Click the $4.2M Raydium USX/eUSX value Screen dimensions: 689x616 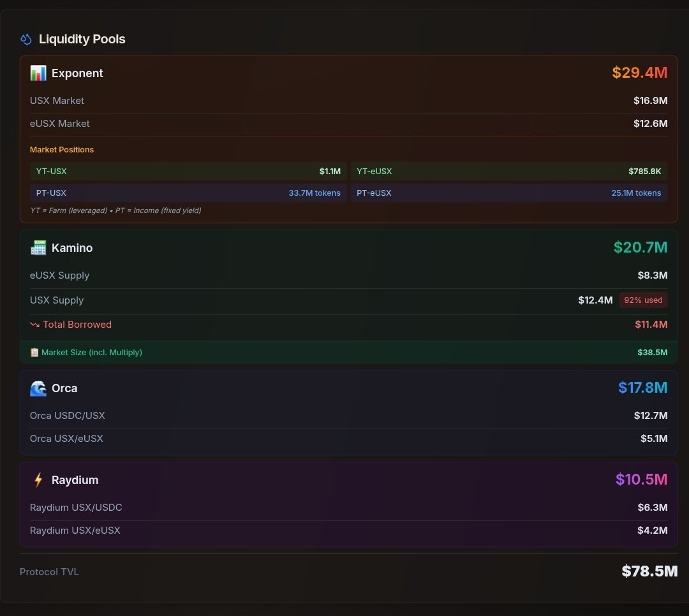click(653, 531)
